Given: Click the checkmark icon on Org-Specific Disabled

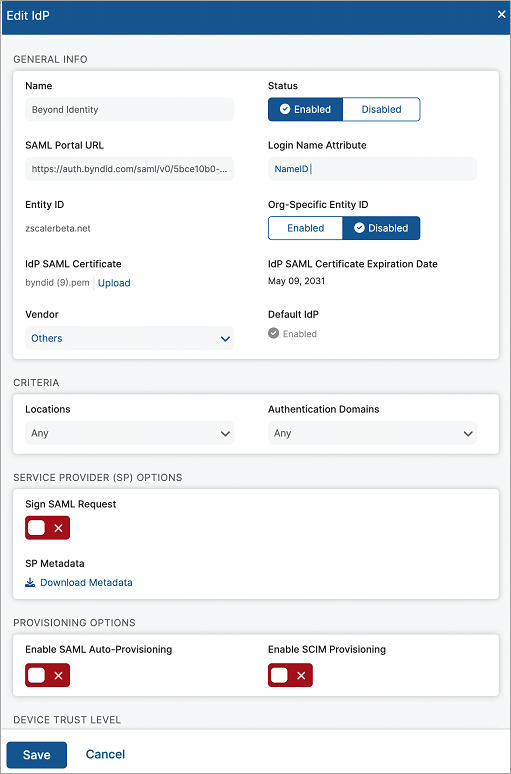Looking at the screenshot, I should (359, 228).
